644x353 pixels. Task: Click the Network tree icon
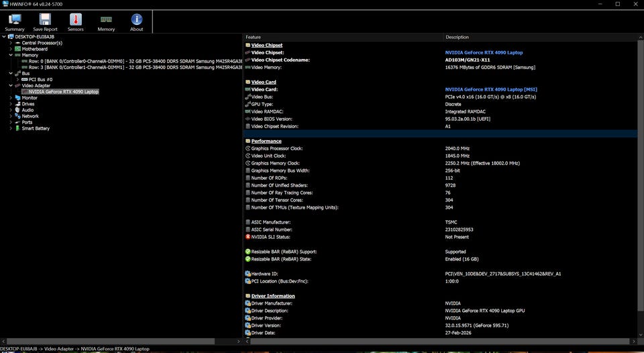tap(17, 116)
